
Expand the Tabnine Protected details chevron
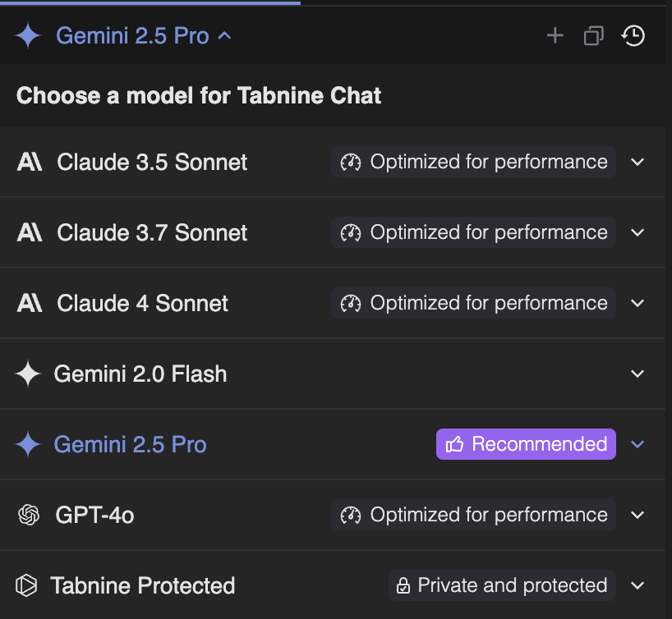pyautogui.click(x=637, y=585)
